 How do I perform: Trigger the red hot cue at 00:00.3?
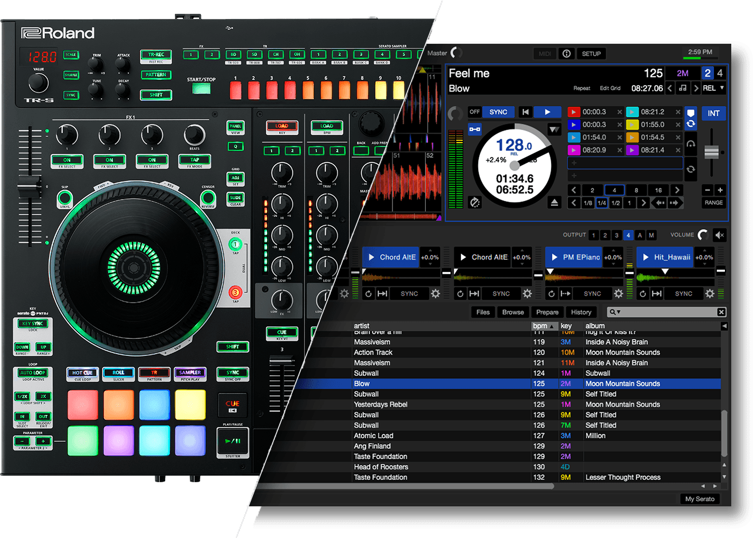point(574,112)
